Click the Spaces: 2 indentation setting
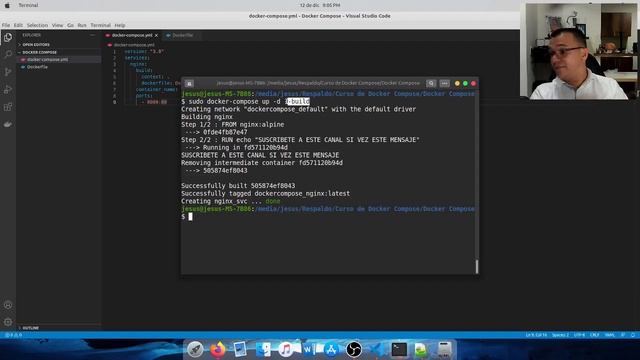This screenshot has width=640, height=360. tap(560, 335)
